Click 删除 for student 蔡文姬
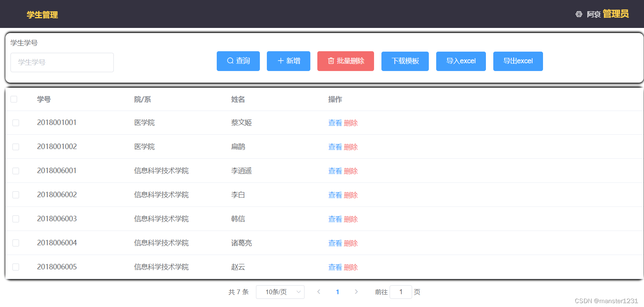This screenshot has height=307, width=644. [x=351, y=123]
